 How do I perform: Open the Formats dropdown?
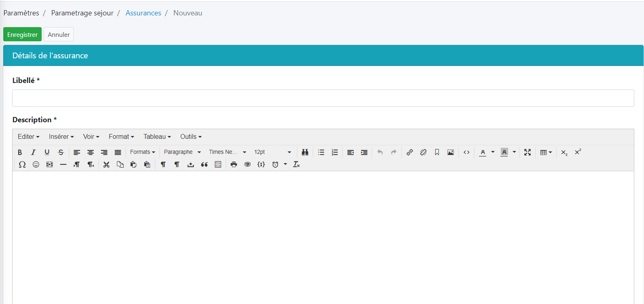tap(142, 152)
